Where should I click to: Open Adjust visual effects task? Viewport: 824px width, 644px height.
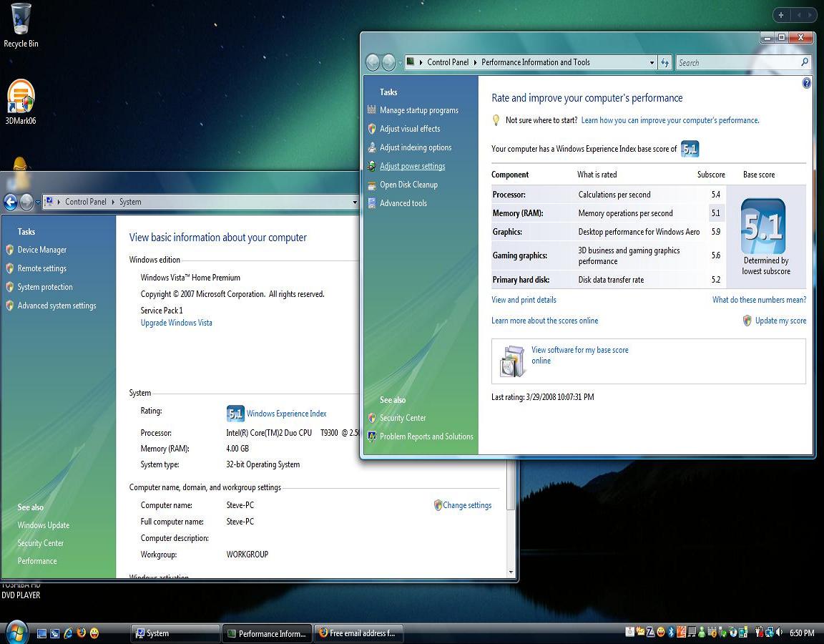pos(410,129)
